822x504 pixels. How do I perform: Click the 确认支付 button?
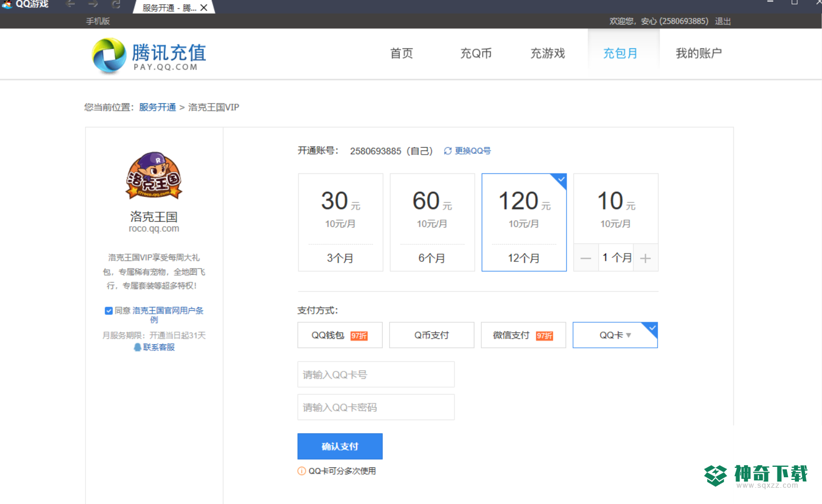[340, 446]
